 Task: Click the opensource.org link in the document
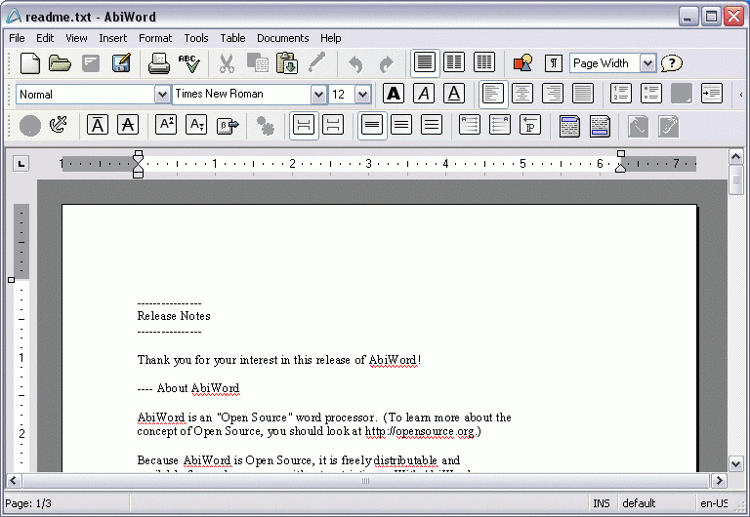click(421, 432)
